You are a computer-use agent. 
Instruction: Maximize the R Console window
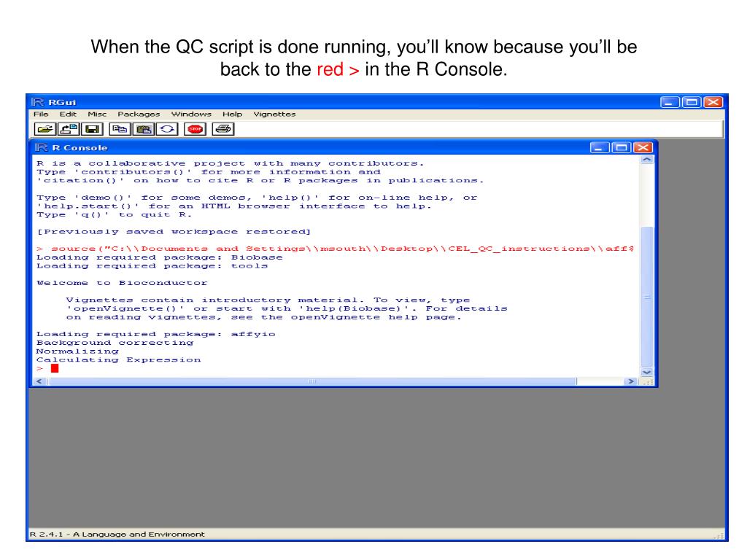[x=622, y=147]
